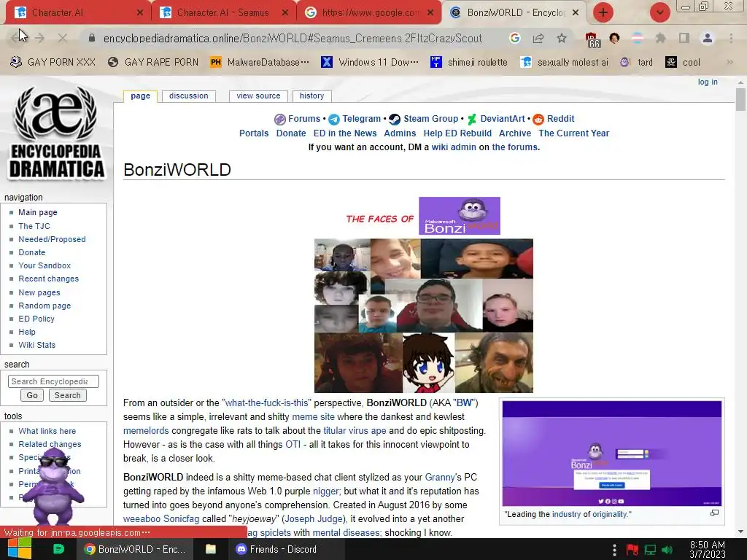Click the DeviantArt logo icon
The height and width of the screenshot is (560, 747).
pos(472,119)
